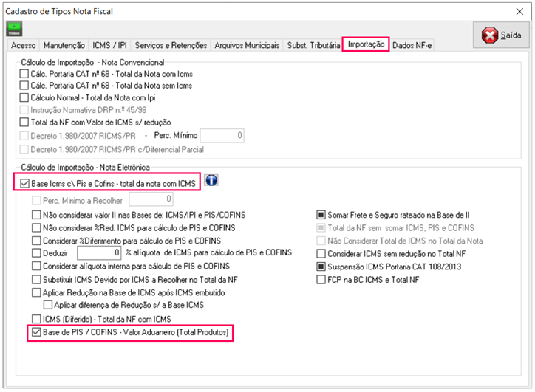Check FCP na BC ICMS e Total NF
The image size is (535, 392).
(x=321, y=280)
